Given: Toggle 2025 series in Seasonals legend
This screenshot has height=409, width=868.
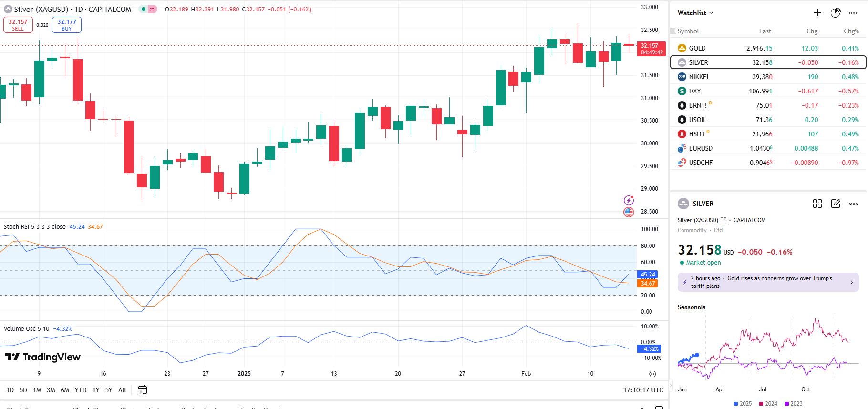Looking at the screenshot, I should [x=743, y=404].
